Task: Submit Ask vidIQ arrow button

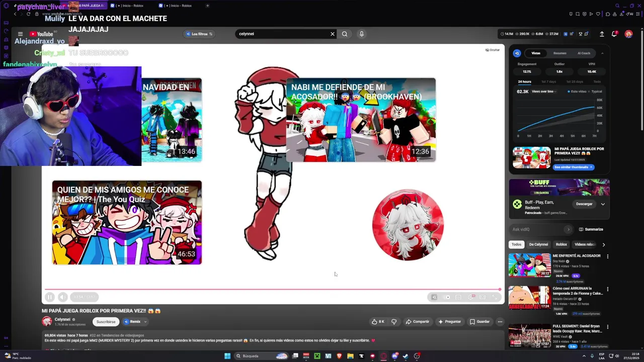Action: [569, 229]
